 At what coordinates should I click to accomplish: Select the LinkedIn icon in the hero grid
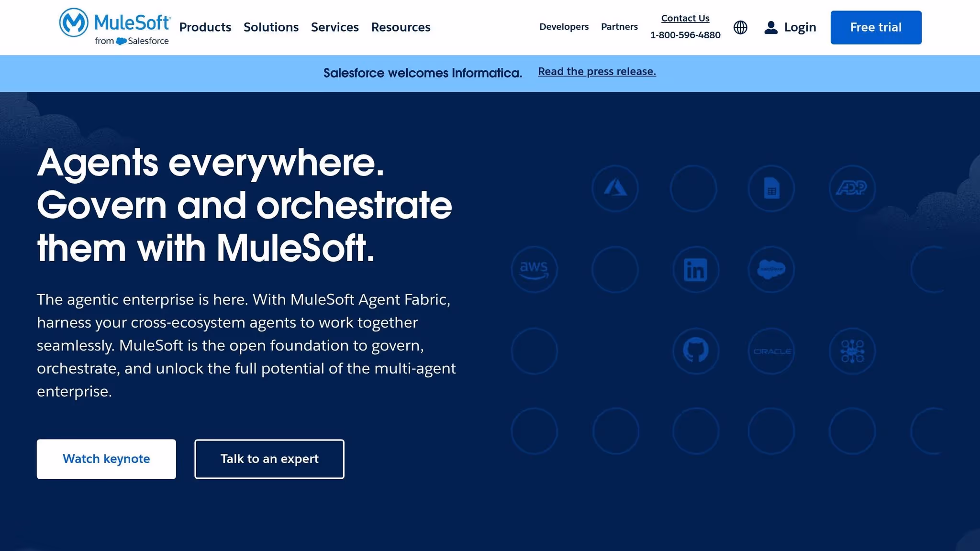695,269
